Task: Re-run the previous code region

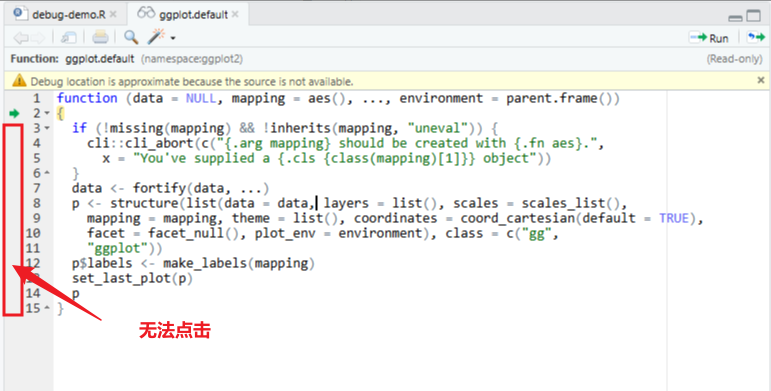Action: [756, 37]
